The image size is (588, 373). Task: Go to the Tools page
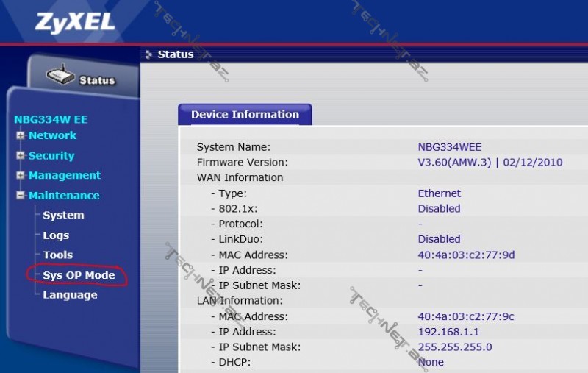coord(58,255)
